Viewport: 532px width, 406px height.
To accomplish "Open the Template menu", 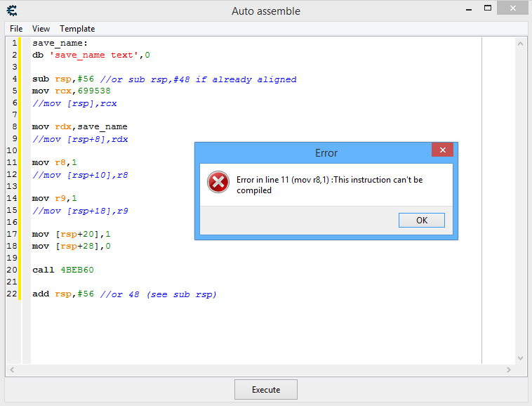I will point(77,29).
